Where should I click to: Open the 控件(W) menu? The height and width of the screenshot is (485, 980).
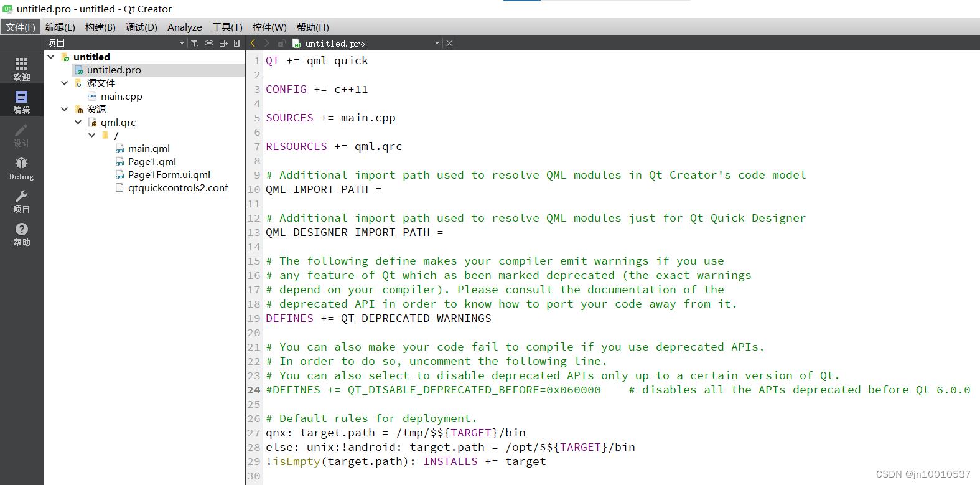269,27
